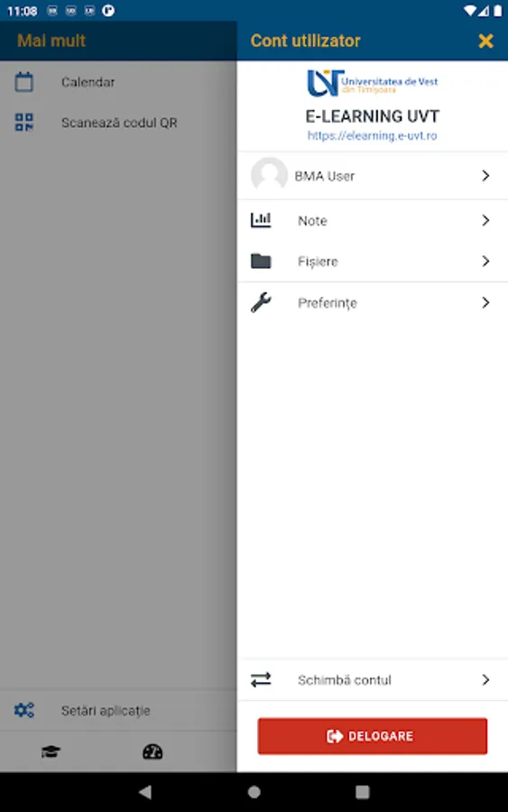Select the Note bar chart icon
The width and height of the screenshot is (508, 812).
pos(261,220)
